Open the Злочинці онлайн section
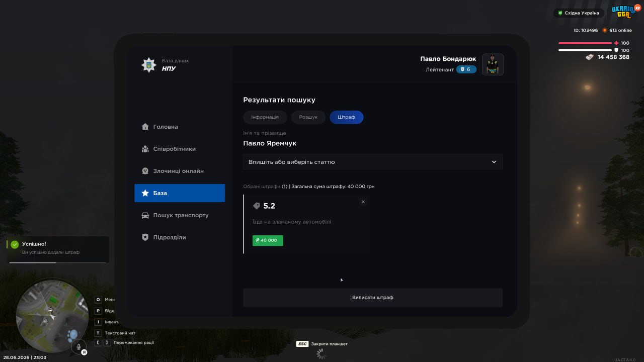Viewport: 644px width, 362px height. click(180, 171)
